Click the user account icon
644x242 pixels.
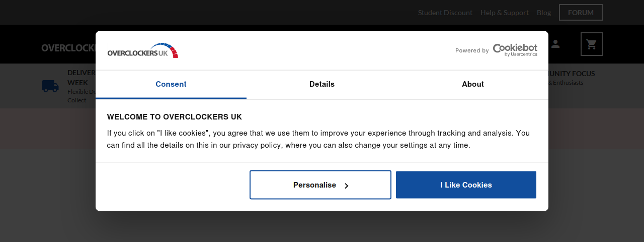point(555,44)
